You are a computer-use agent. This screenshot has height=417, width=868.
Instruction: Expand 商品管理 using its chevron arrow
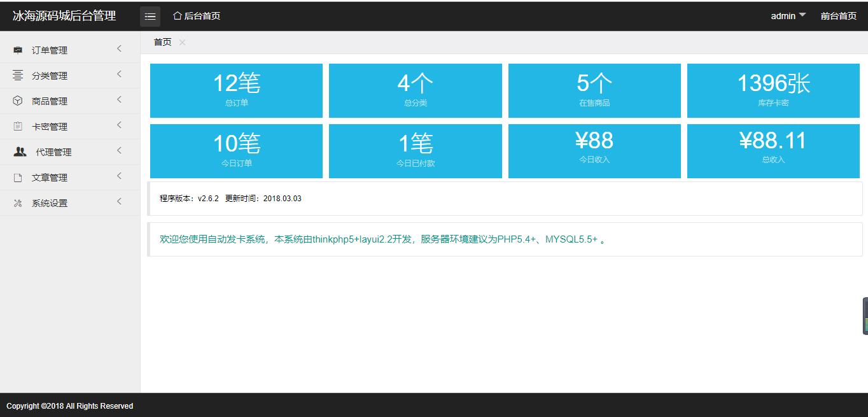tap(119, 100)
